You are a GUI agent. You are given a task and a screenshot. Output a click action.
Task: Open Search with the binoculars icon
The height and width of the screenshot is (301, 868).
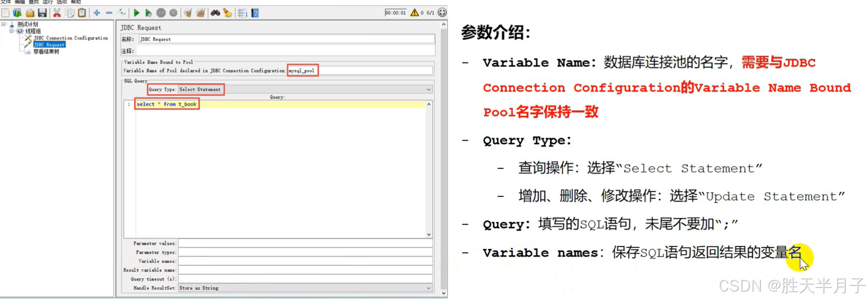(x=215, y=13)
